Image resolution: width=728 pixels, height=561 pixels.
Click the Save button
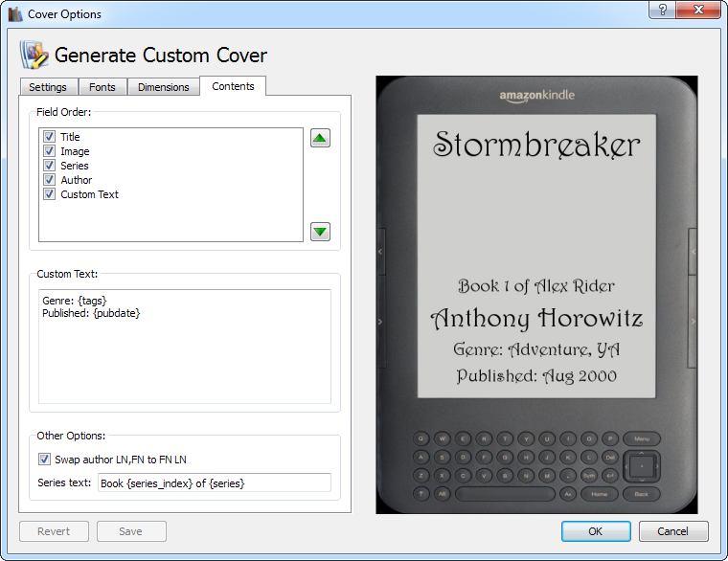131,531
